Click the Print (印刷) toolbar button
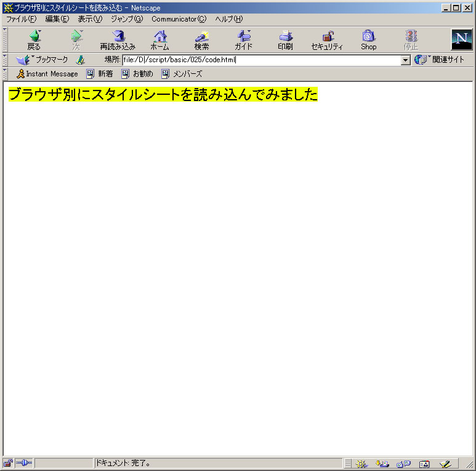The image size is (476, 471). 285,40
